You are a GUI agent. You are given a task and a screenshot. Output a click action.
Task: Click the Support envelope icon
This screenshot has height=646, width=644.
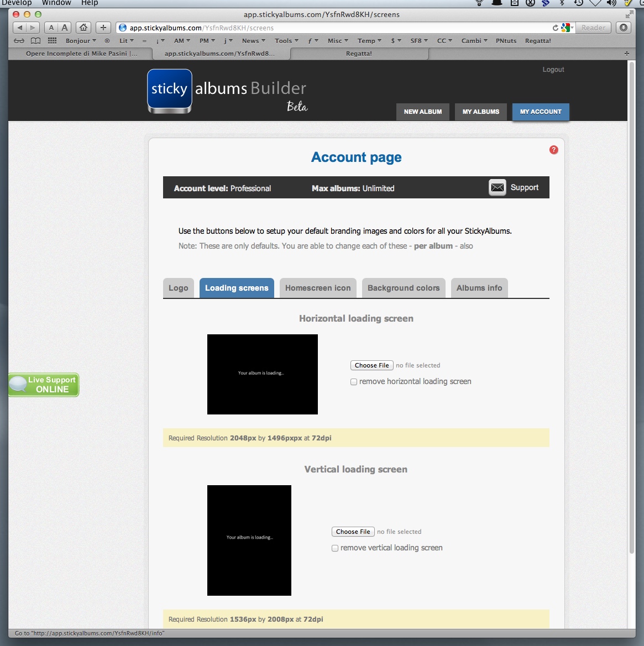[497, 188]
